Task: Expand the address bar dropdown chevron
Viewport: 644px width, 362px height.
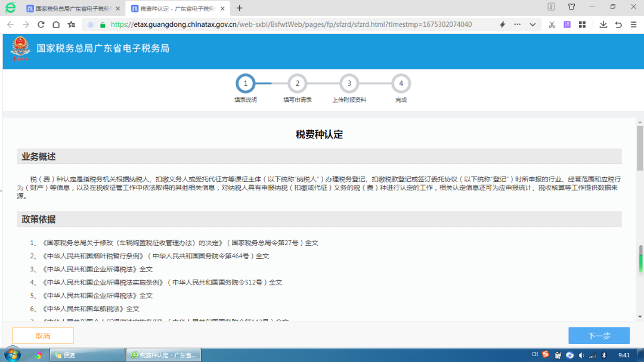Action: (532, 24)
